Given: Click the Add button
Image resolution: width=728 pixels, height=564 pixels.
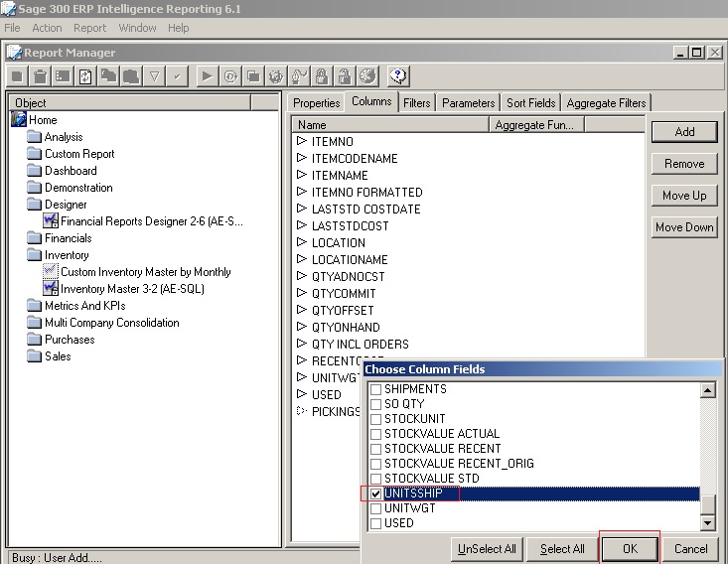Looking at the screenshot, I should click(684, 132).
